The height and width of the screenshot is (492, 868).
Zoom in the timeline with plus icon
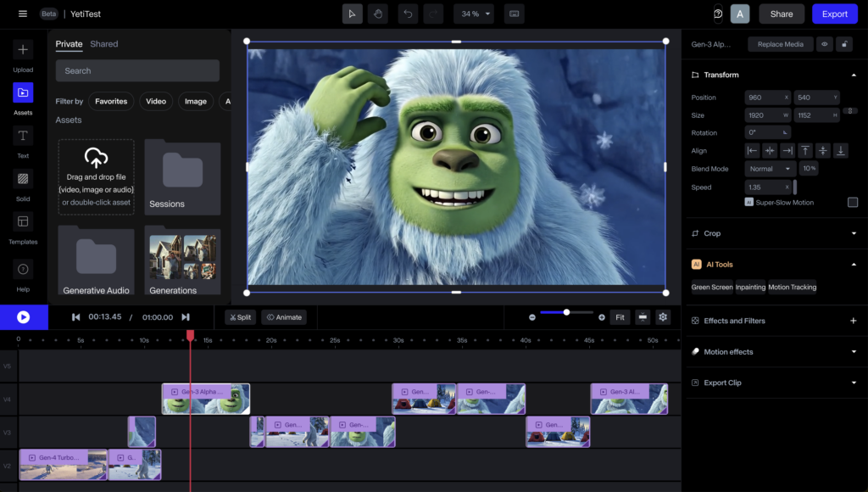coord(602,317)
